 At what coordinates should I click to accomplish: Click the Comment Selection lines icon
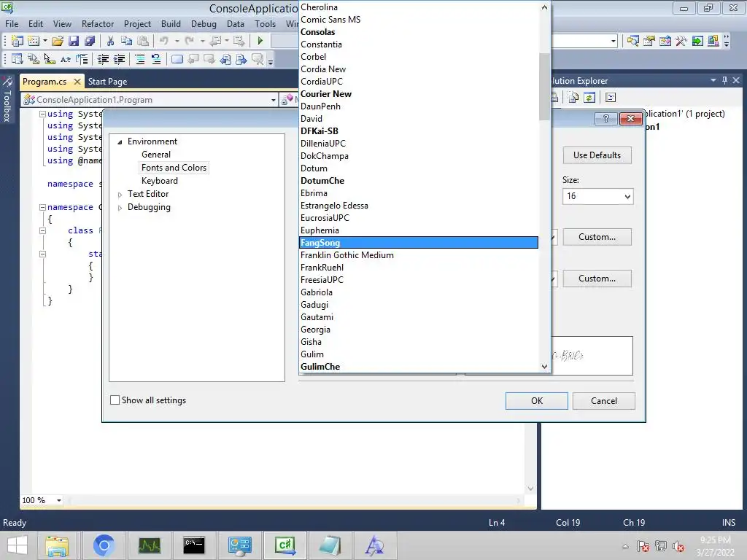(x=139, y=60)
